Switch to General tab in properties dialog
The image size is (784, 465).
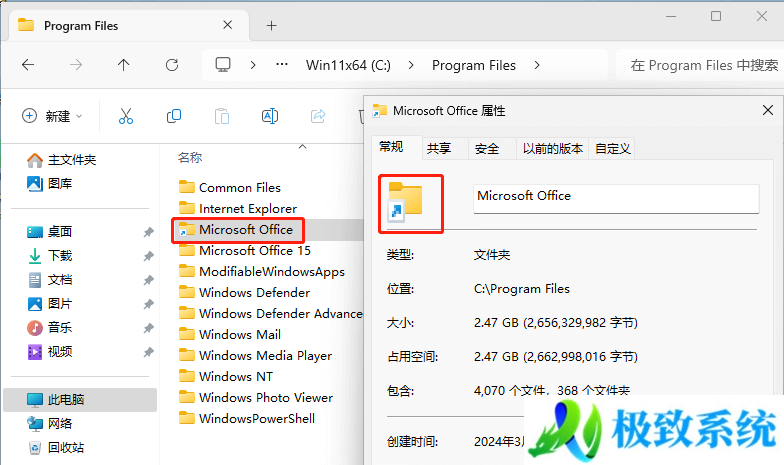point(396,147)
